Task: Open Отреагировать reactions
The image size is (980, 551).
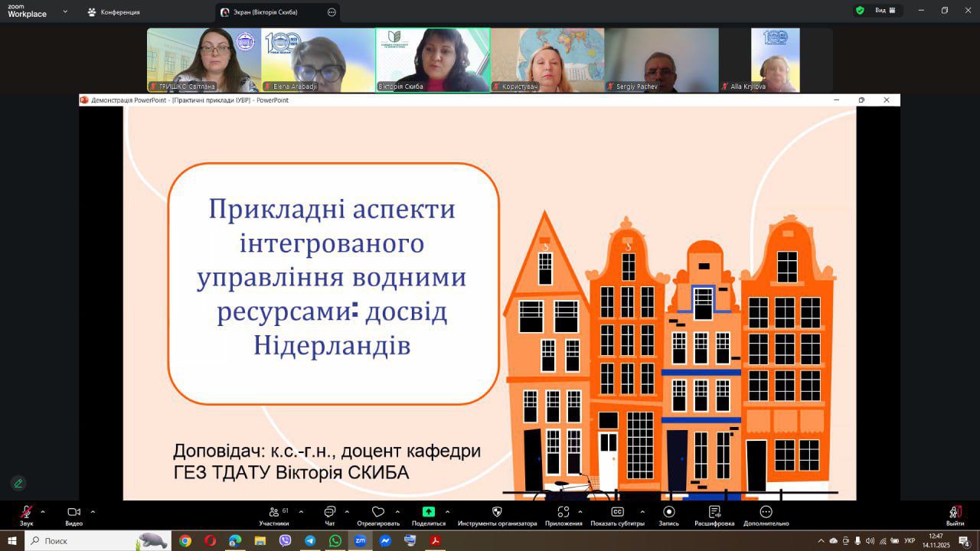Action: coord(378,516)
